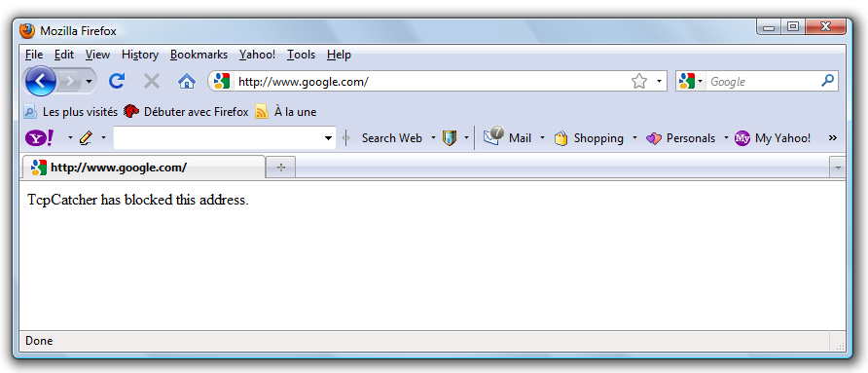The height and width of the screenshot is (373, 868).
Task: Click into the Yahoo toolbar search field
Action: pyautogui.click(x=218, y=138)
